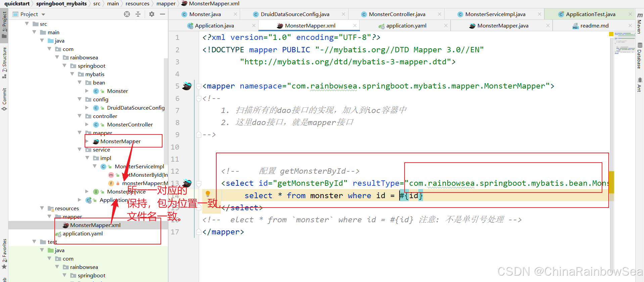Close the Monster.java tab

(x=235, y=14)
